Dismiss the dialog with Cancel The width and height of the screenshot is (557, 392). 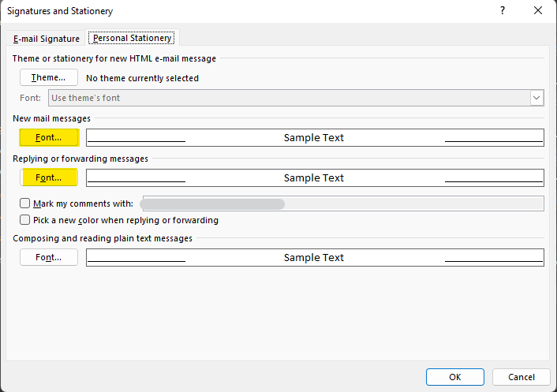click(521, 377)
